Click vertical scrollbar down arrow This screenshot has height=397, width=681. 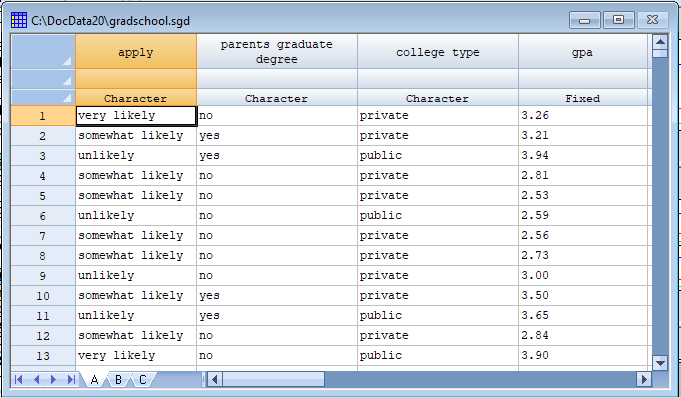pyautogui.click(x=660, y=363)
